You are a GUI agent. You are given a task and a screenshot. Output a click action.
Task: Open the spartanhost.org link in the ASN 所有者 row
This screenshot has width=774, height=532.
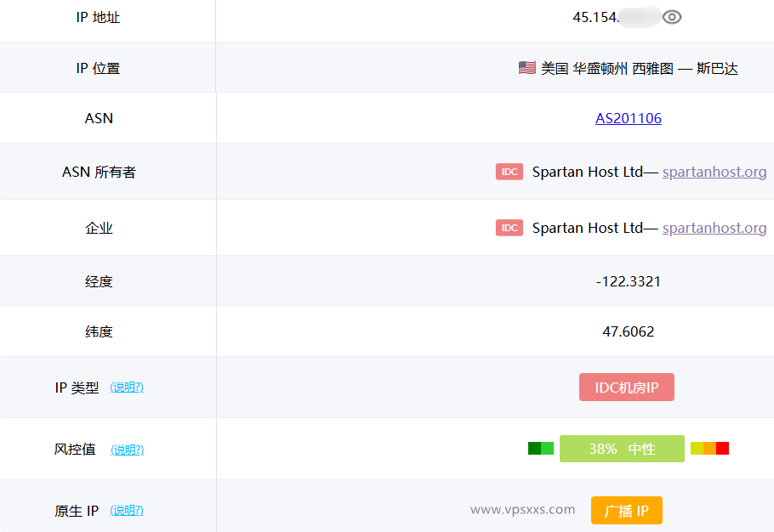coord(714,172)
